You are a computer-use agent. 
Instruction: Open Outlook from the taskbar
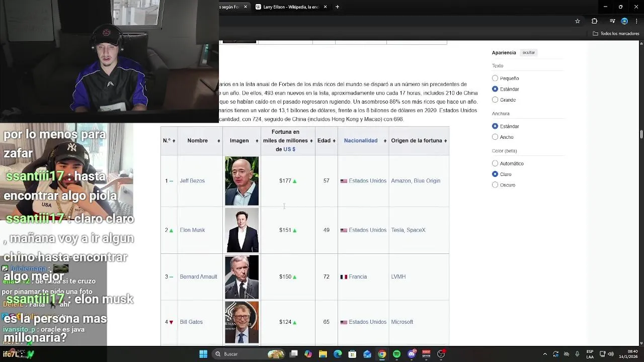click(367, 354)
